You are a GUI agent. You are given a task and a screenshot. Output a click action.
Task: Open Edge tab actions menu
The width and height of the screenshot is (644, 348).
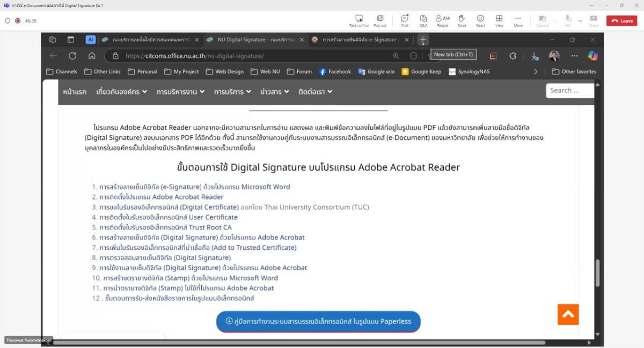click(70, 40)
